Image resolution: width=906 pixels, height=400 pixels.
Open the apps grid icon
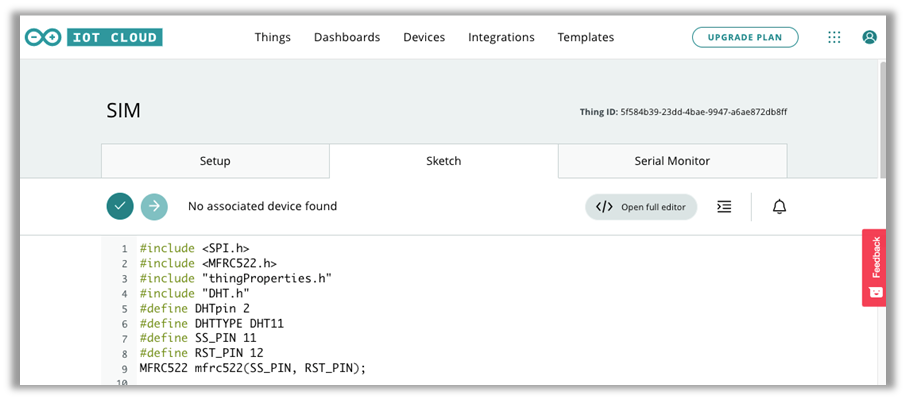(x=834, y=37)
